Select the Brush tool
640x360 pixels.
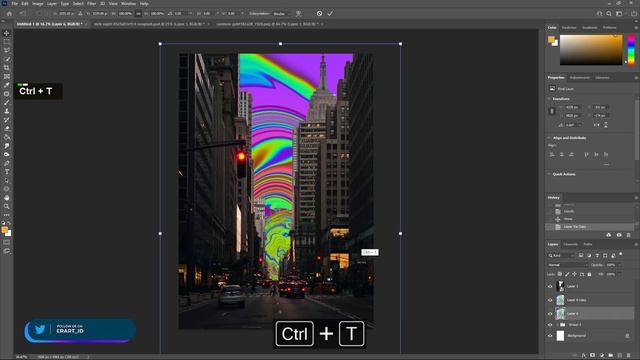[x=7, y=102]
